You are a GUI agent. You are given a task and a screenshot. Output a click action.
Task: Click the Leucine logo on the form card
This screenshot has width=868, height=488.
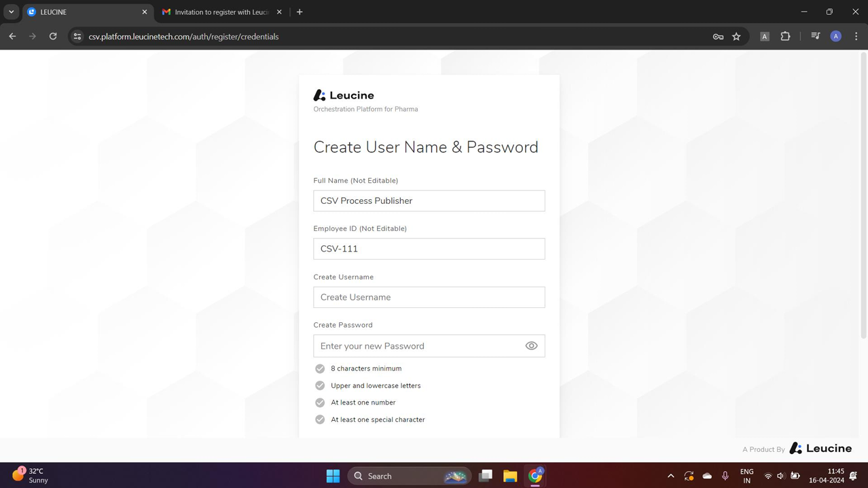(x=344, y=95)
